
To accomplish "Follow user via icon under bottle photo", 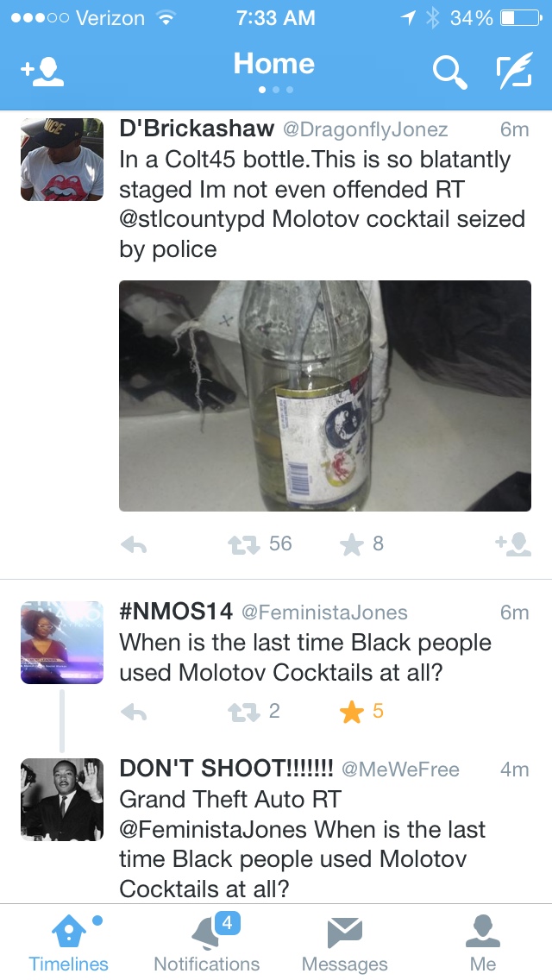I will 513,544.
